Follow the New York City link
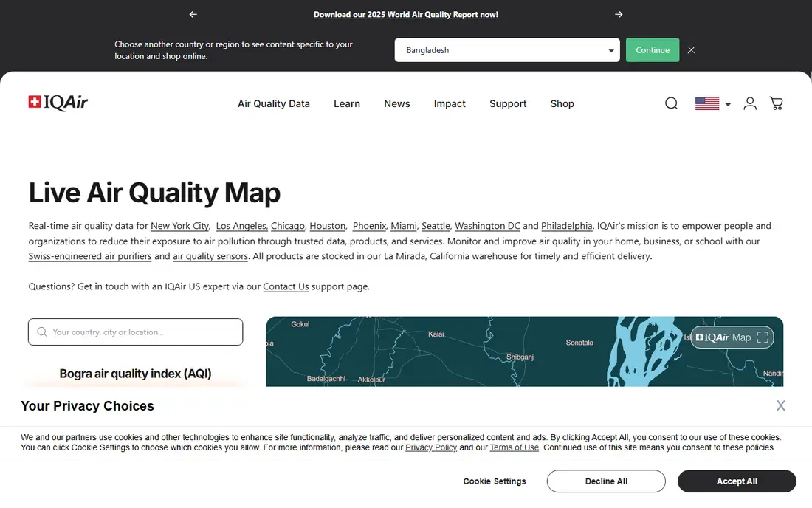 [x=179, y=226]
